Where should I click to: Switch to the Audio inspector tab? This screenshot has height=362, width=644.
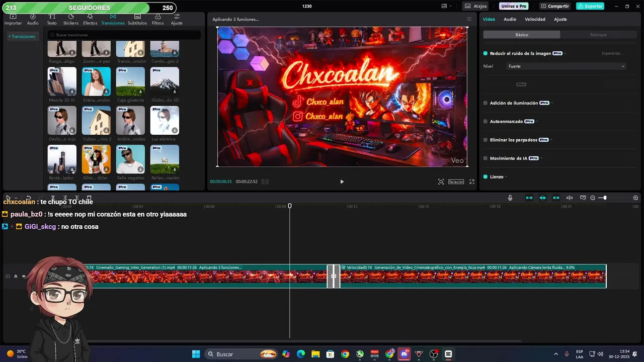coord(510,19)
